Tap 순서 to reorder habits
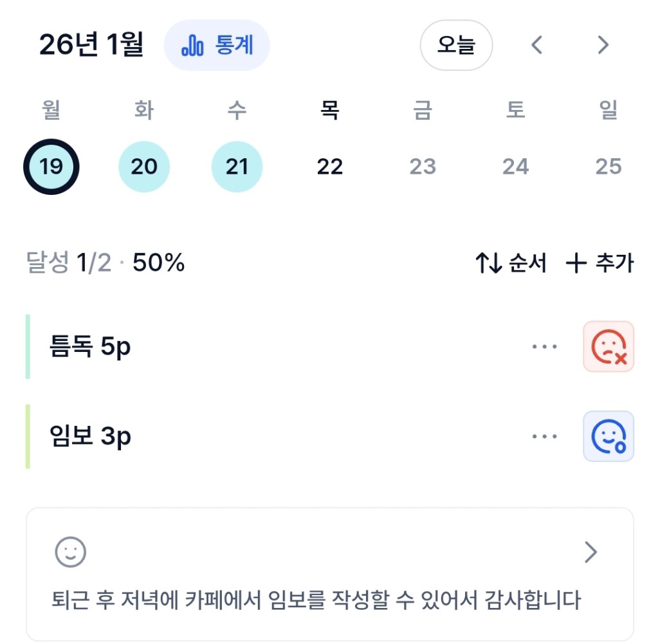 [x=511, y=263]
